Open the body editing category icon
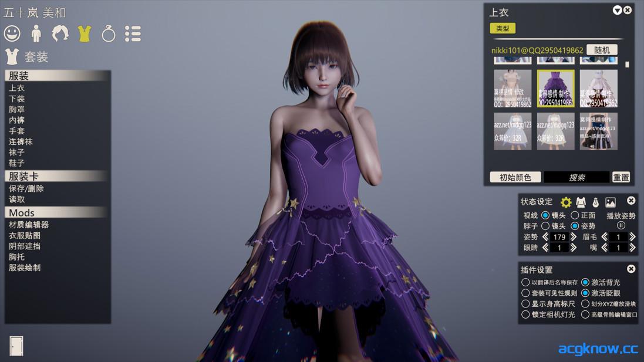644x362 pixels. tap(36, 33)
